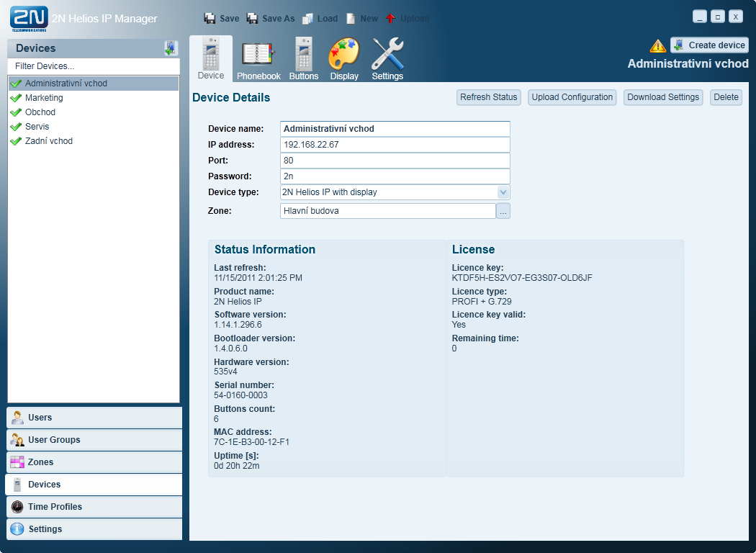Click the New document icon
The image size is (756, 553).
click(351, 18)
